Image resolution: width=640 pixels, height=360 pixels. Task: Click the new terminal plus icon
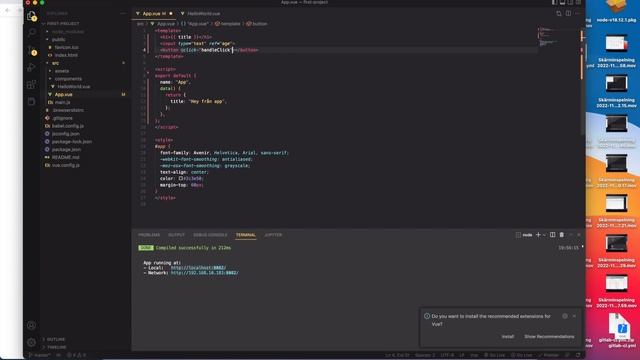[x=538, y=235]
